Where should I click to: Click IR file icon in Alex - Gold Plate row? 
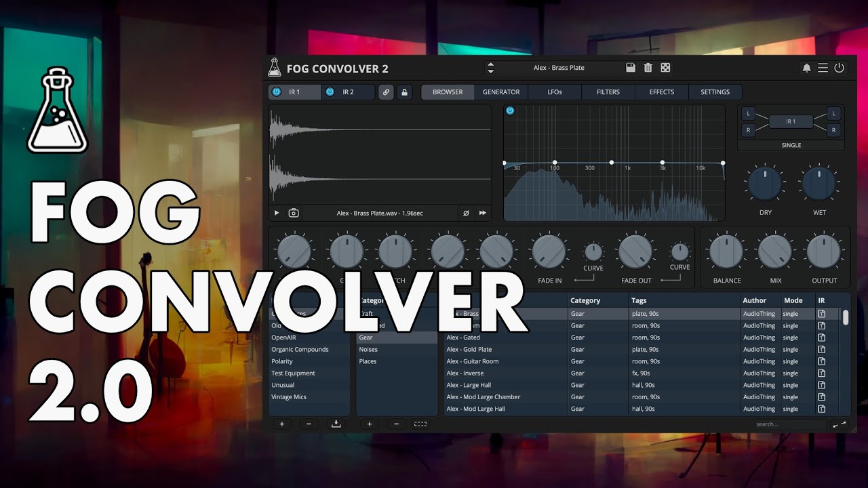[x=822, y=350]
